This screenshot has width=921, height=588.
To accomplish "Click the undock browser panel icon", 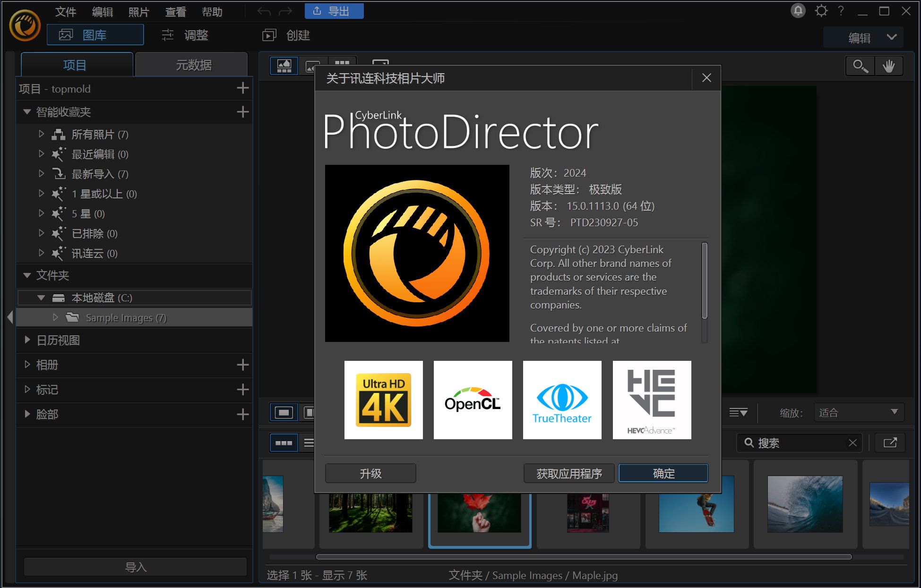I will 890,443.
